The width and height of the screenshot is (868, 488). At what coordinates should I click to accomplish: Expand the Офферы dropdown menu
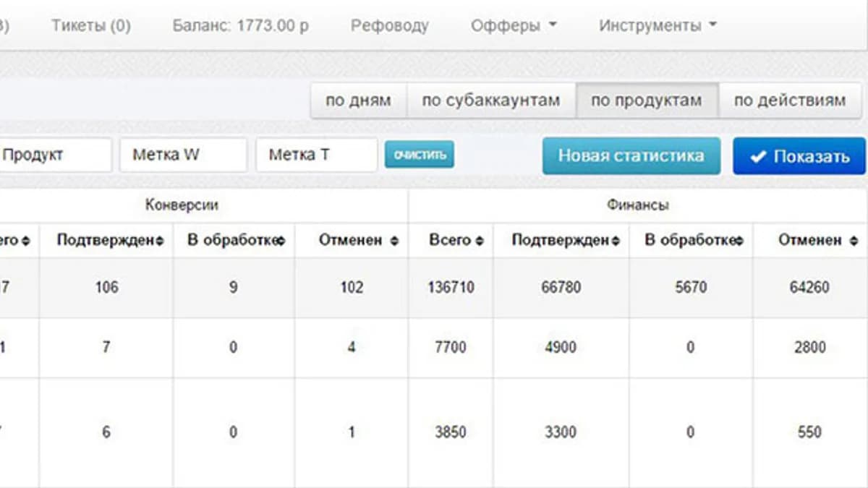[514, 26]
